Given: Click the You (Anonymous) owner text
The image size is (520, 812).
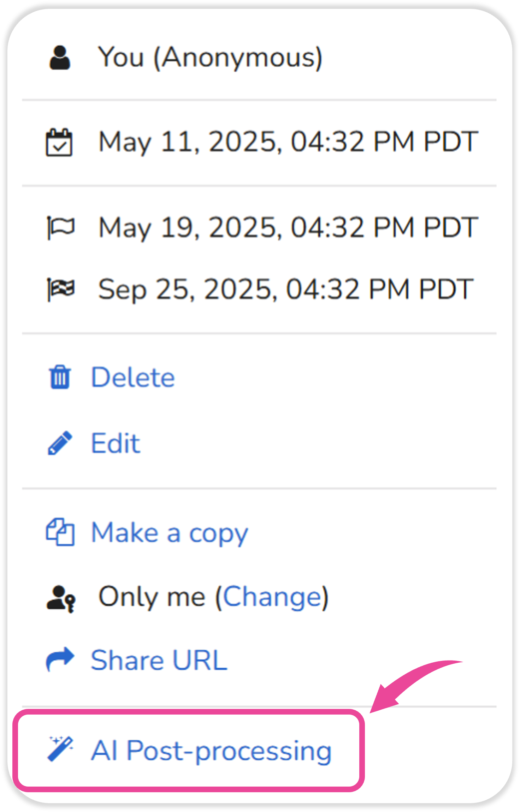Looking at the screenshot, I should point(210,58).
